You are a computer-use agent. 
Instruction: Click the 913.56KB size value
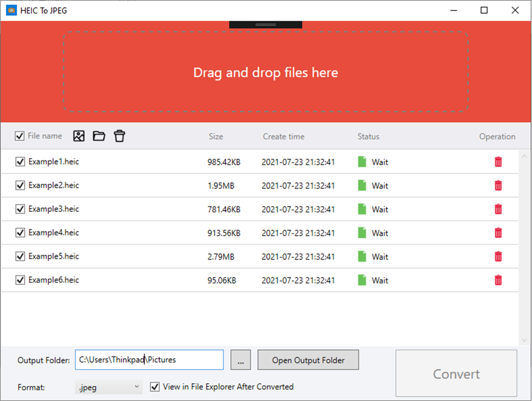224,233
